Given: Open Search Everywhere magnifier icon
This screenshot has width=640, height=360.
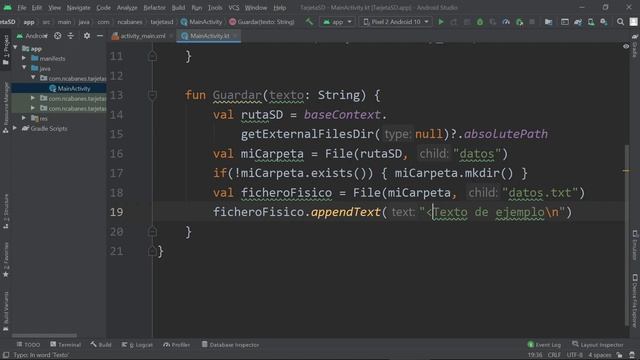Looking at the screenshot, I should [620, 22].
